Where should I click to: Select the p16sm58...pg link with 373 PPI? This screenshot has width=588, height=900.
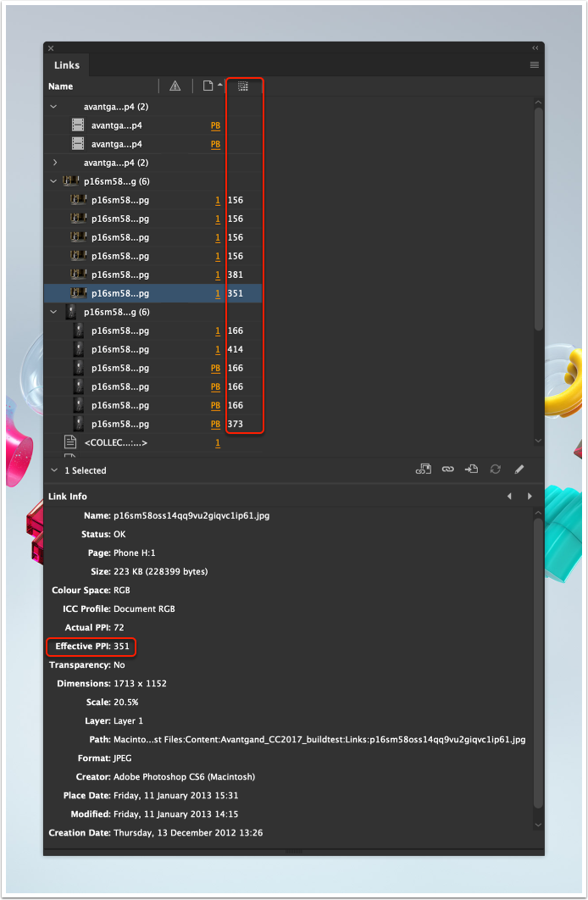point(153,424)
